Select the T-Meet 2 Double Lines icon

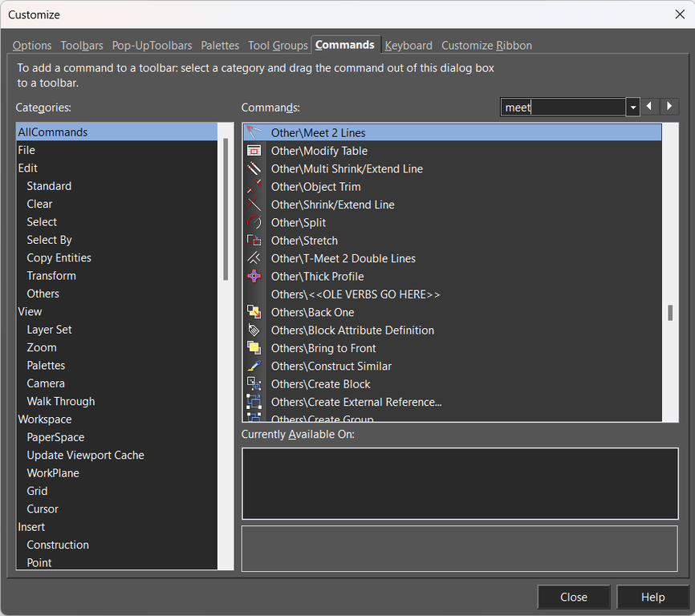(x=254, y=258)
